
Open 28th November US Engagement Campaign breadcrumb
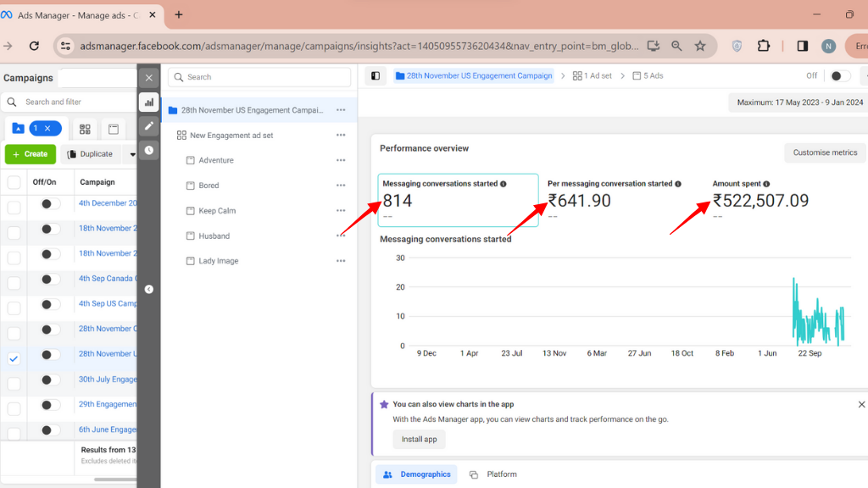474,75
